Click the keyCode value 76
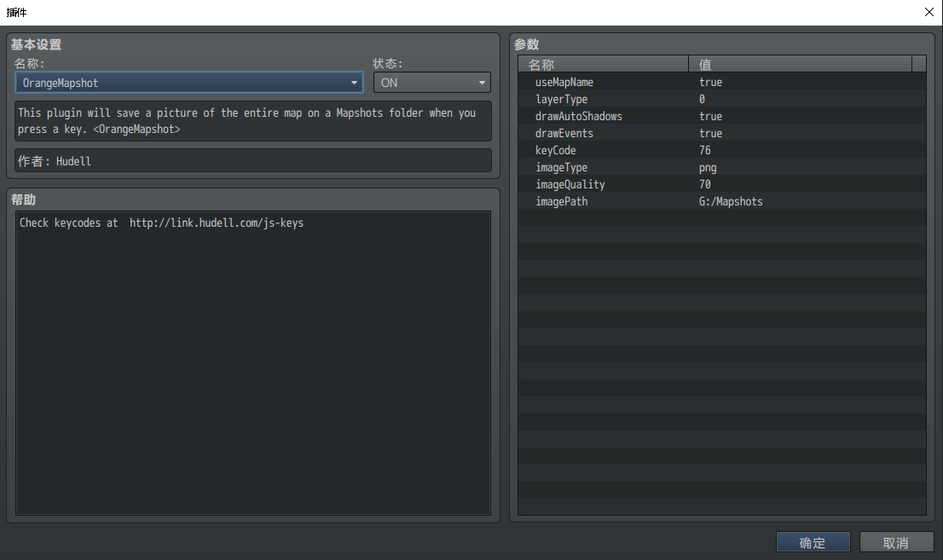The width and height of the screenshot is (943, 560). [x=705, y=150]
